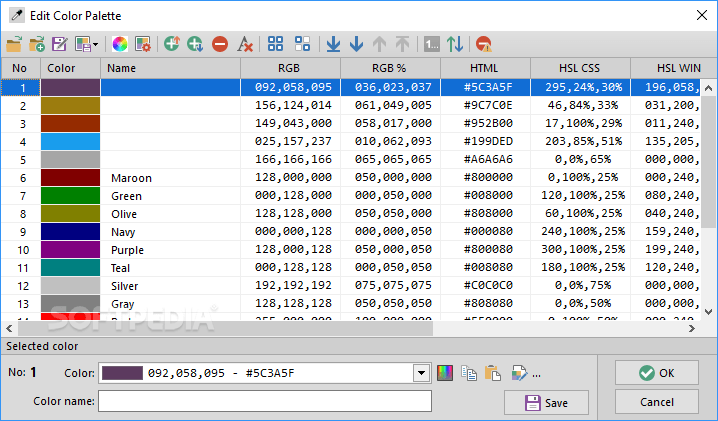718x421 pixels.
Task: Add color above with green plus up icon
Action: [x=172, y=44]
